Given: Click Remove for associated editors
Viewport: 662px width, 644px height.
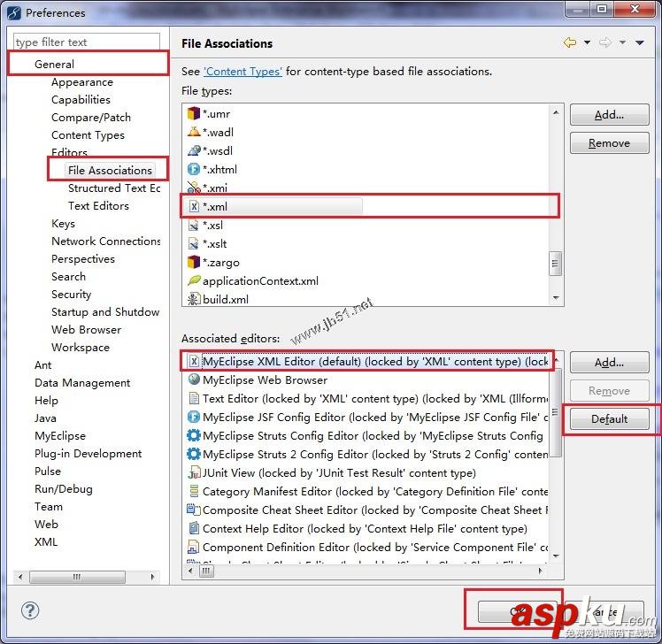Looking at the screenshot, I should pos(609,391).
